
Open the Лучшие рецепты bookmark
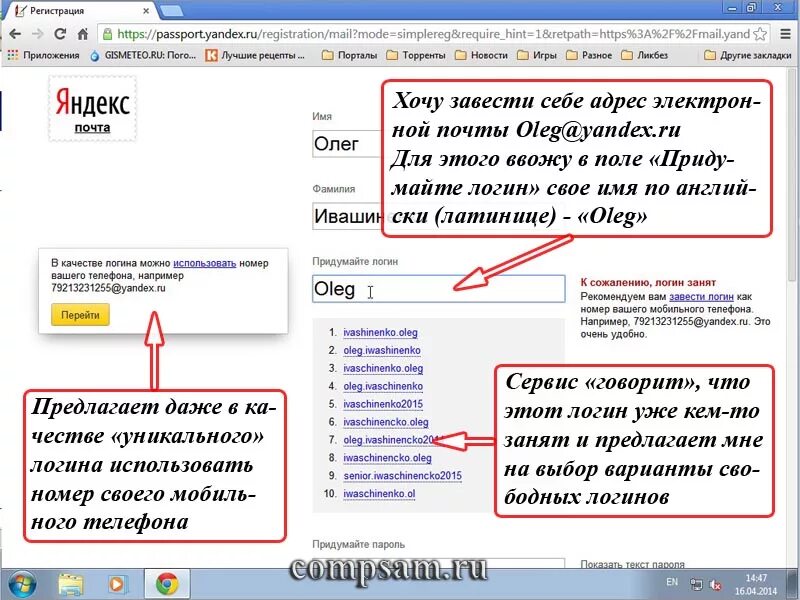point(255,55)
